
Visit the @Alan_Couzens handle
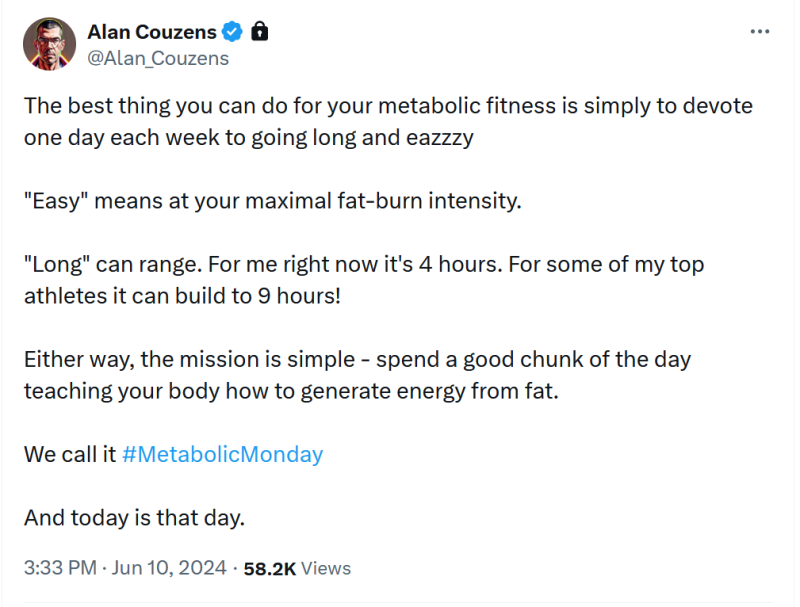[158, 58]
